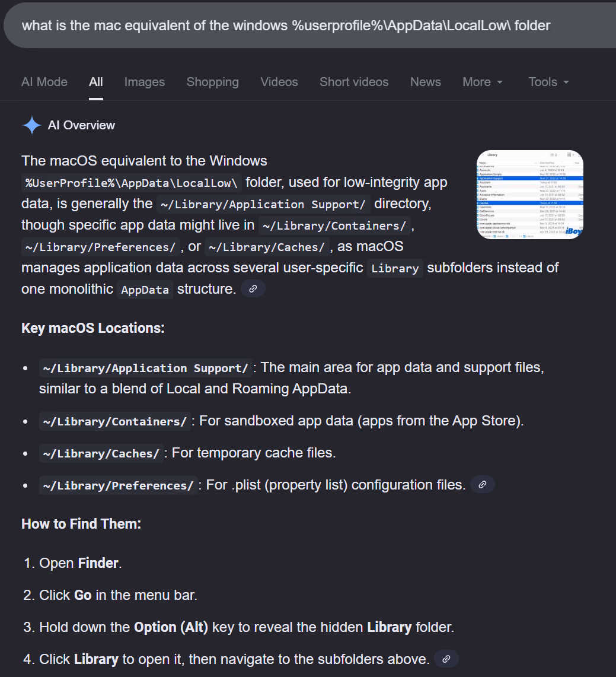Open the Shopping tab

(212, 82)
